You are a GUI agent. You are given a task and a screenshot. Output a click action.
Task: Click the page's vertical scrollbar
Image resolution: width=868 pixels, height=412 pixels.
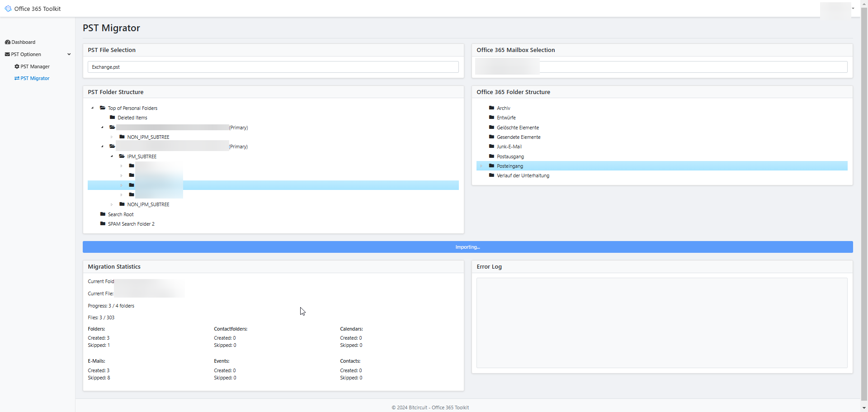tap(864, 204)
